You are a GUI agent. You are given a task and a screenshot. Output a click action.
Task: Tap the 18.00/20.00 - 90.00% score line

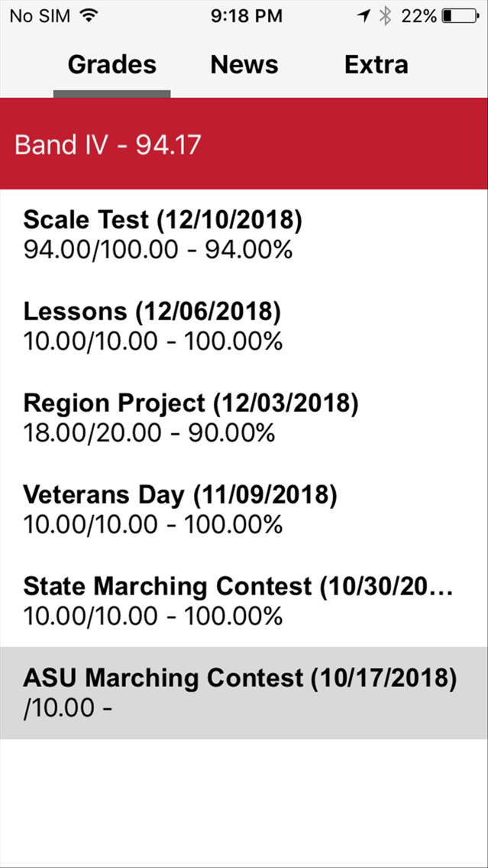pos(149,433)
